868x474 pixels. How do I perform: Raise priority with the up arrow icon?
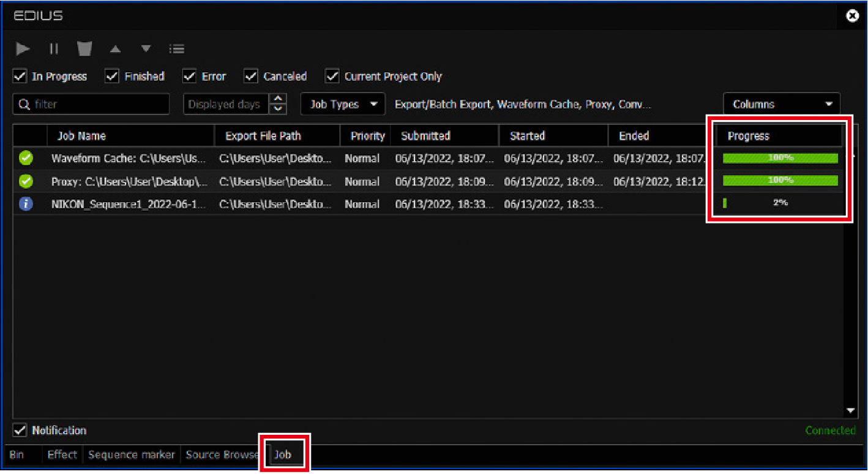[115, 49]
